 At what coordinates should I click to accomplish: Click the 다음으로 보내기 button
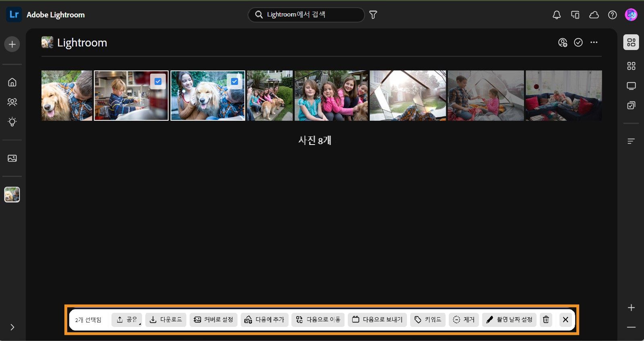pos(377,320)
